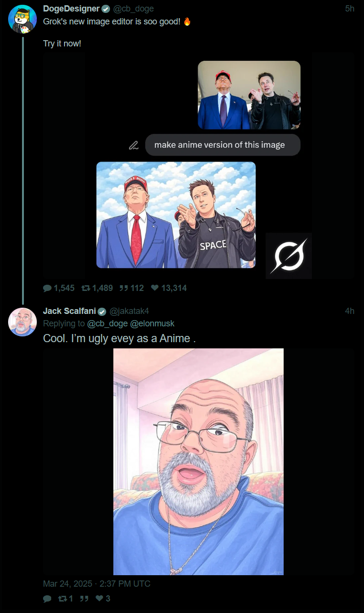
Task: Click the quote icon under Jack's tweet
Action: (x=84, y=599)
